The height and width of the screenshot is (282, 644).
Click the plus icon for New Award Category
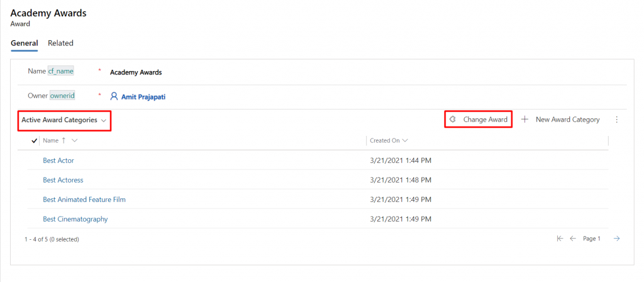pos(525,120)
